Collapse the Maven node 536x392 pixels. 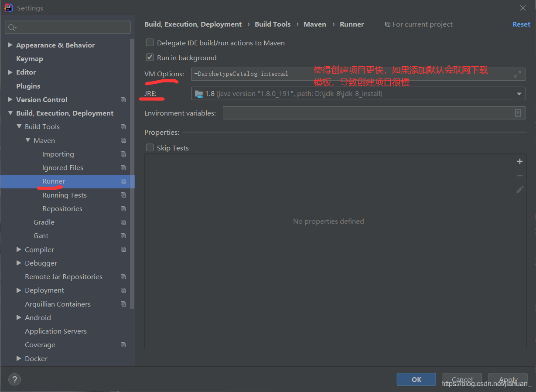coord(27,140)
